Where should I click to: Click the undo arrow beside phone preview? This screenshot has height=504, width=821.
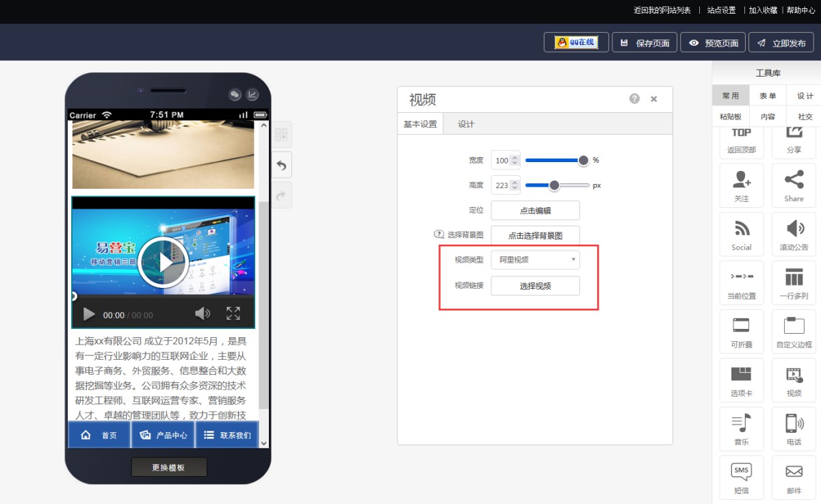click(x=282, y=165)
